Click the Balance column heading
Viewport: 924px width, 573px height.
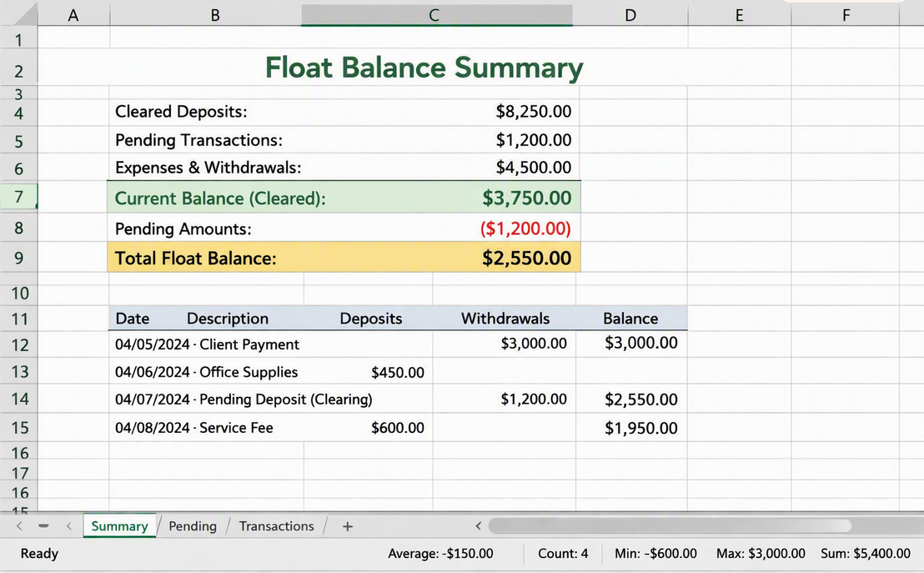630,319
